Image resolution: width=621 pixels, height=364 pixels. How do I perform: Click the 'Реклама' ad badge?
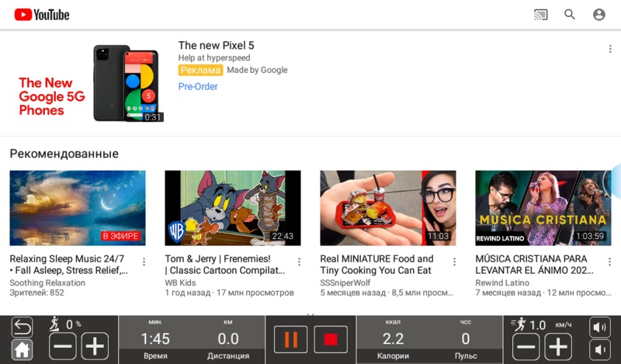pyautogui.click(x=200, y=70)
